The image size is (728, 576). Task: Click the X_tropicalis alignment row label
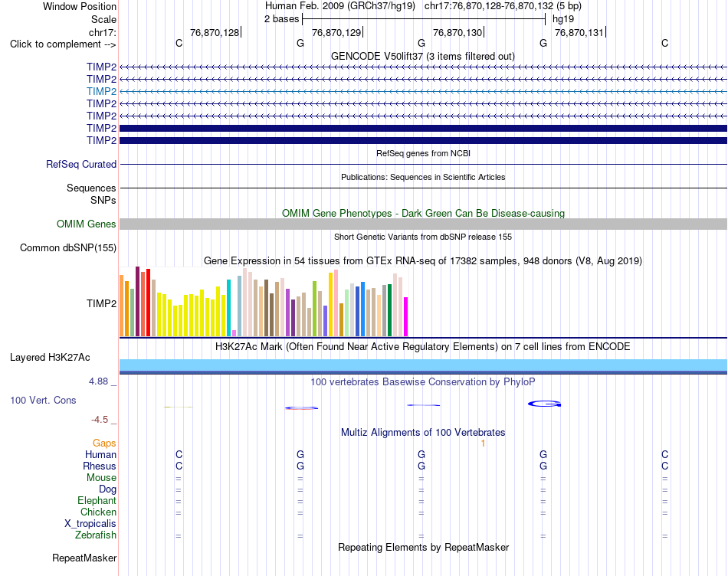pos(90,524)
